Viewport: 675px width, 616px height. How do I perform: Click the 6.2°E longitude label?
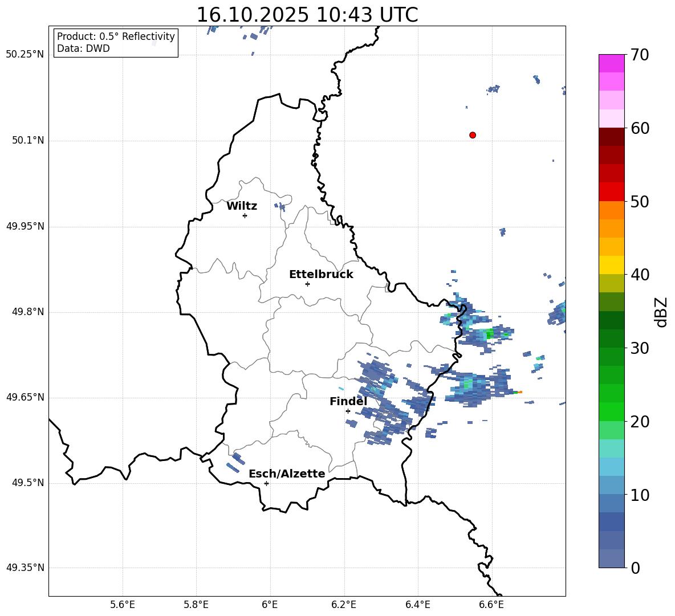tap(344, 605)
